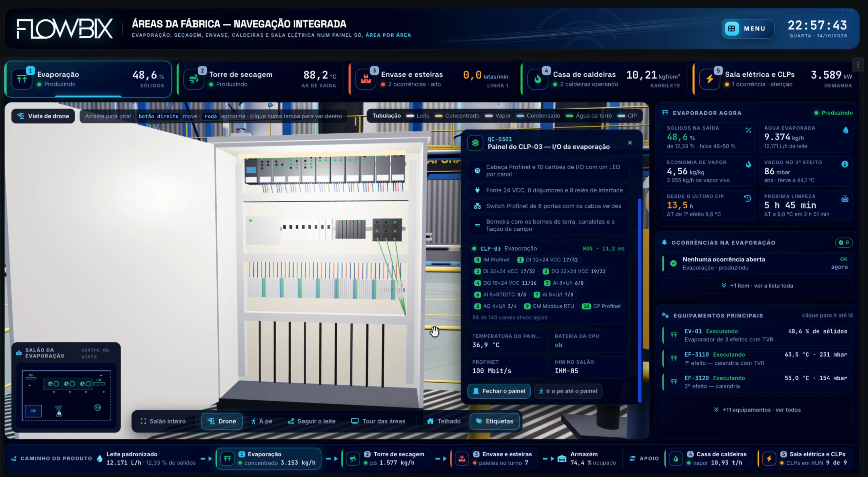Click the Desde o último CIP history icon
868x477 pixels.
[748, 198]
